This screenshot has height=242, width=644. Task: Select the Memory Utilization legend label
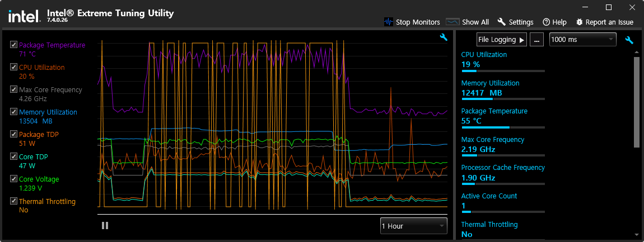click(48, 112)
